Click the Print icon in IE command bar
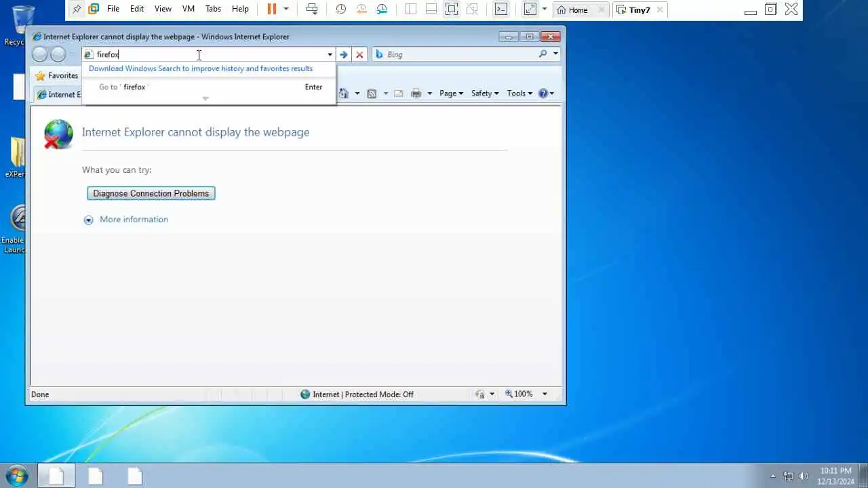Screen dimensions: 868x488 point(416,94)
